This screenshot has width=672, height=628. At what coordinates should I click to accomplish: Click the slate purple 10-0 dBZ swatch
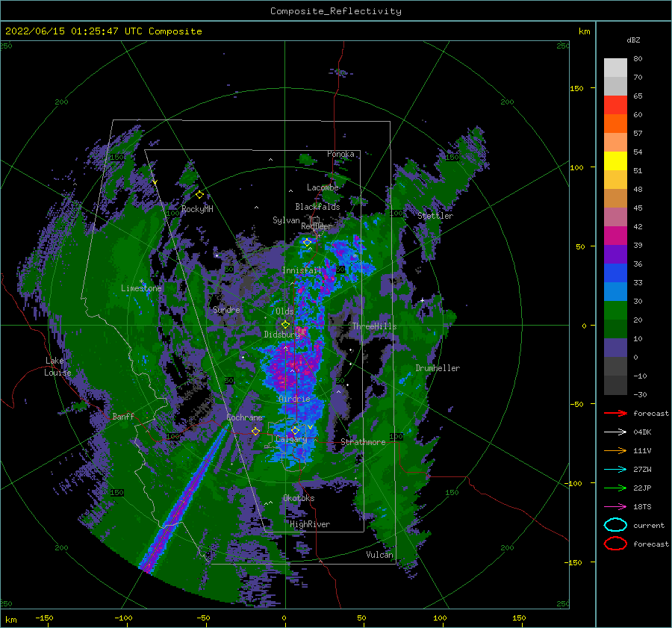(x=615, y=348)
